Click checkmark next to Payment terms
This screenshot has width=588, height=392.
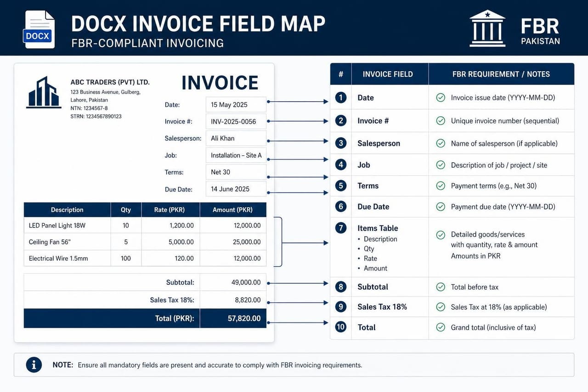(x=441, y=186)
